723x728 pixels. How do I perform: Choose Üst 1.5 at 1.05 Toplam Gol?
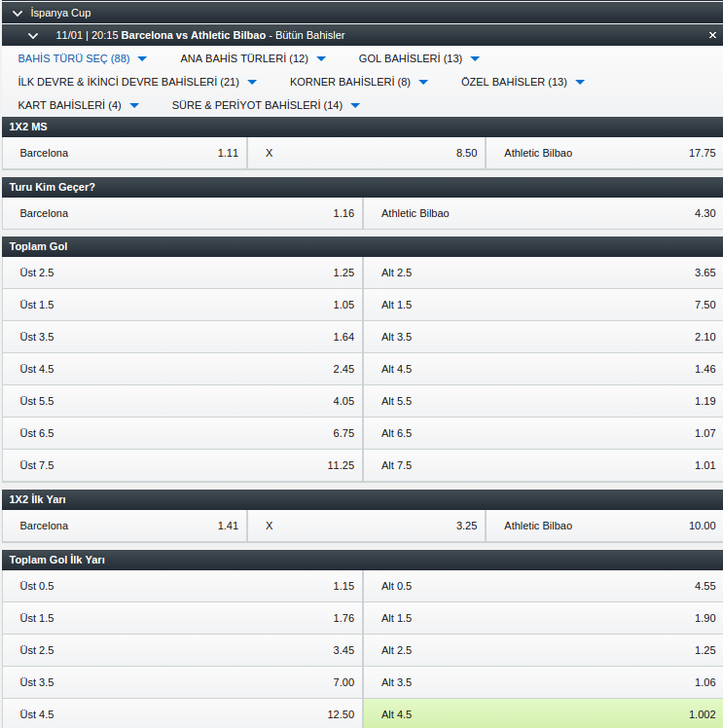[x=182, y=305]
